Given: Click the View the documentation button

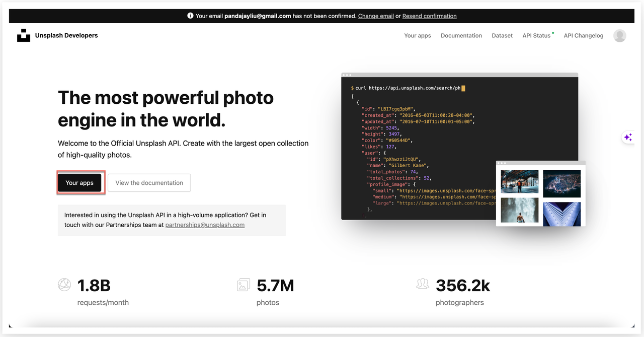Looking at the screenshot, I should [149, 183].
